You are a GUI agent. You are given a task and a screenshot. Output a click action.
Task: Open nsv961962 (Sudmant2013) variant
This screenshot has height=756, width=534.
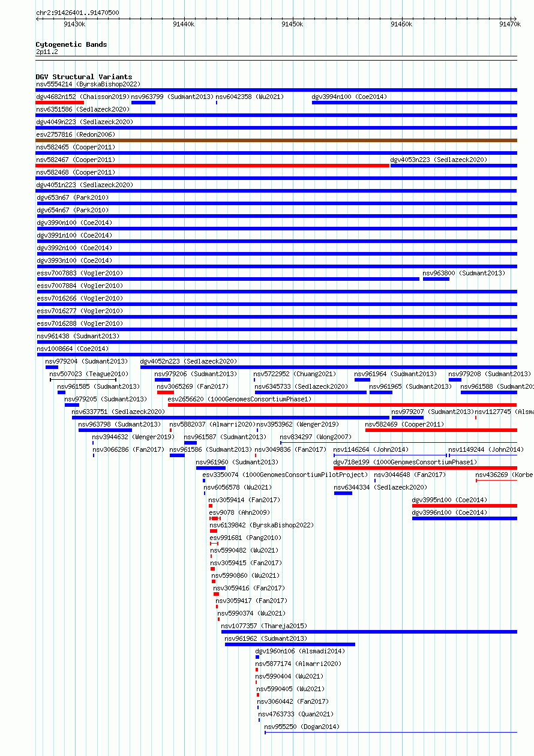tap(266, 638)
